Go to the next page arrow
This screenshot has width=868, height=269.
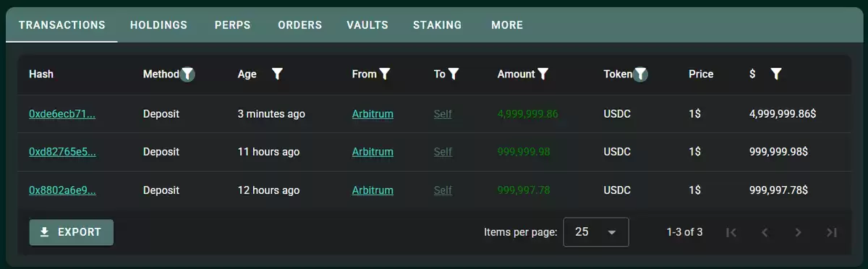[798, 232]
